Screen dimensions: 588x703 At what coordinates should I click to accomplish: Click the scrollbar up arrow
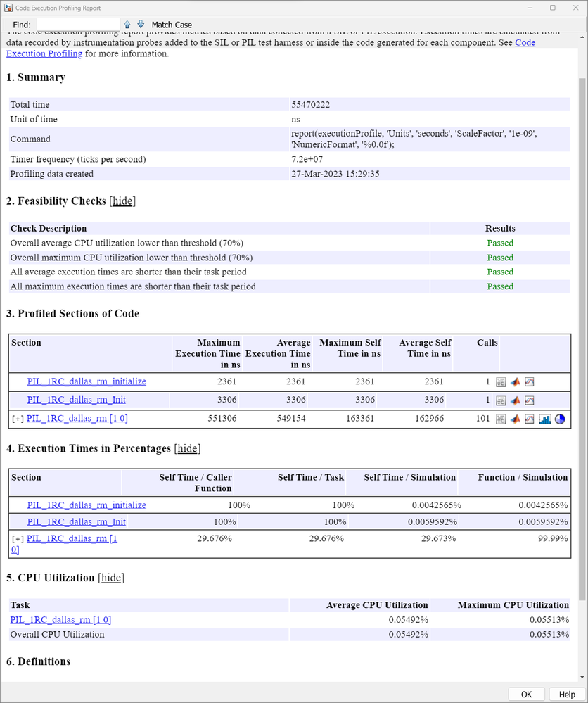pyautogui.click(x=582, y=37)
